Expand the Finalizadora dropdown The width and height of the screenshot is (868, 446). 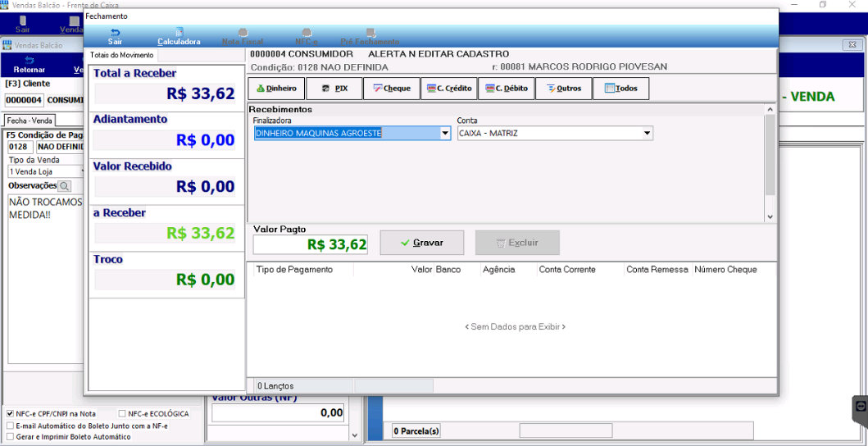(445, 134)
